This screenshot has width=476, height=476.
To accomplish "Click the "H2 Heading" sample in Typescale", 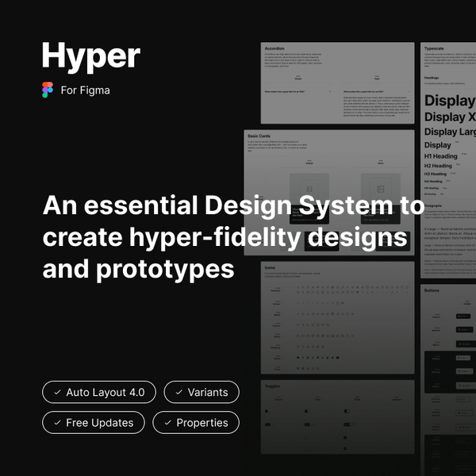I will (x=438, y=166).
